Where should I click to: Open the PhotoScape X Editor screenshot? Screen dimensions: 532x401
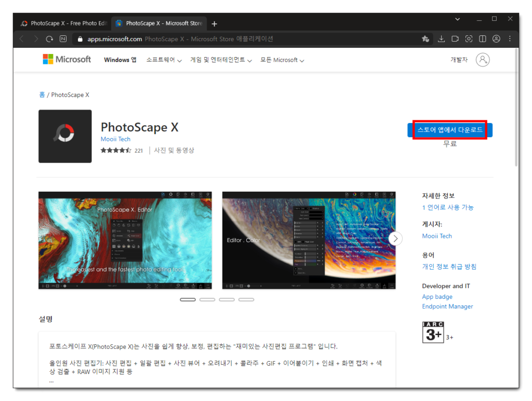pyautogui.click(x=125, y=240)
